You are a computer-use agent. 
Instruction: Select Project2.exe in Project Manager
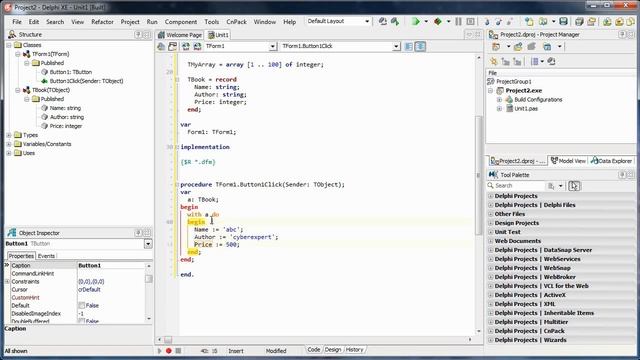524,91
